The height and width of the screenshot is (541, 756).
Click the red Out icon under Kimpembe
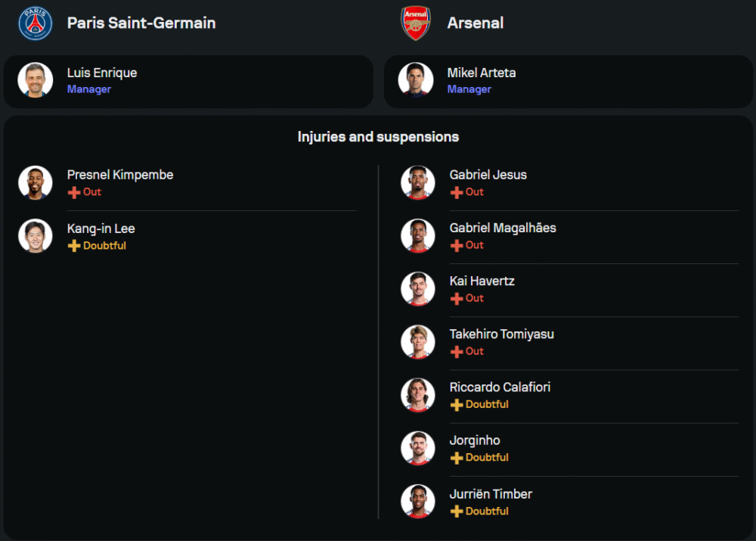click(x=74, y=192)
